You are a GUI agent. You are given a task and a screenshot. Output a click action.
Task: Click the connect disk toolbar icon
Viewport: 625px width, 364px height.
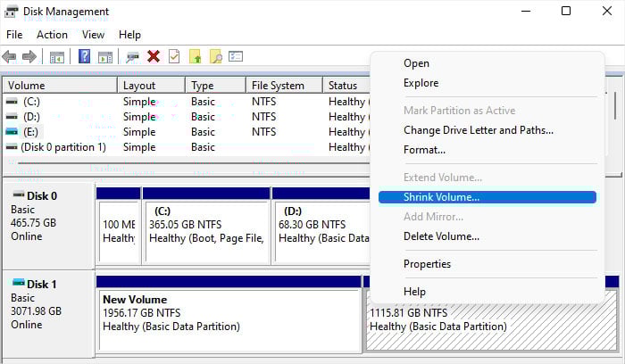(132, 57)
